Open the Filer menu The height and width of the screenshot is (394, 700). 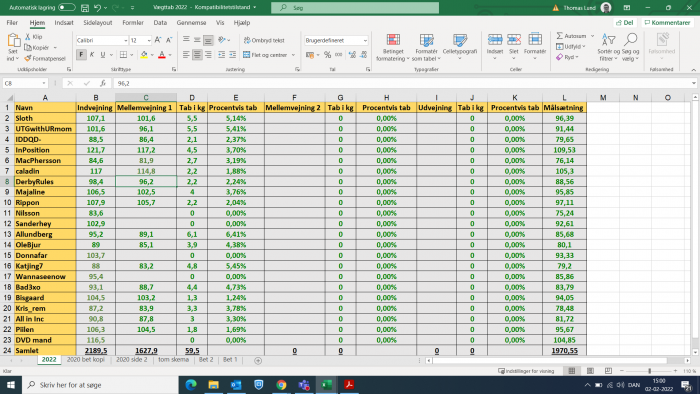pyautogui.click(x=12, y=22)
